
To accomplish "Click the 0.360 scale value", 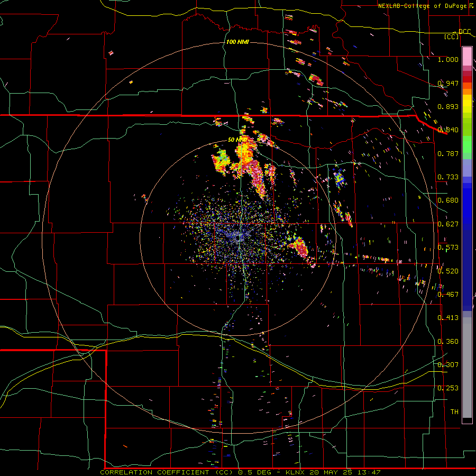I will coord(448,342).
